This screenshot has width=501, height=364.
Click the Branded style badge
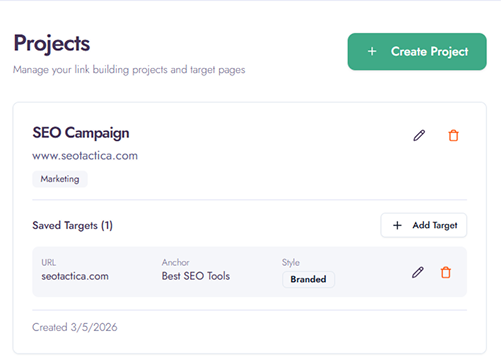pos(308,279)
